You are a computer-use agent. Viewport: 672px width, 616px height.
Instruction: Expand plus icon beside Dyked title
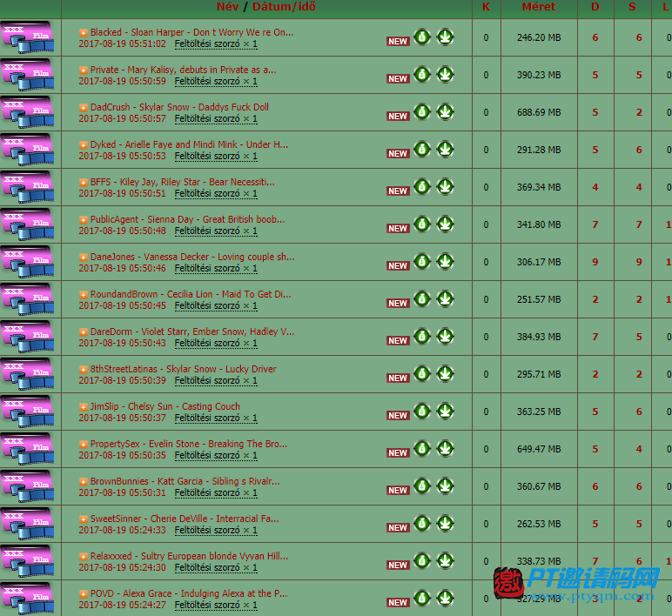[84, 144]
